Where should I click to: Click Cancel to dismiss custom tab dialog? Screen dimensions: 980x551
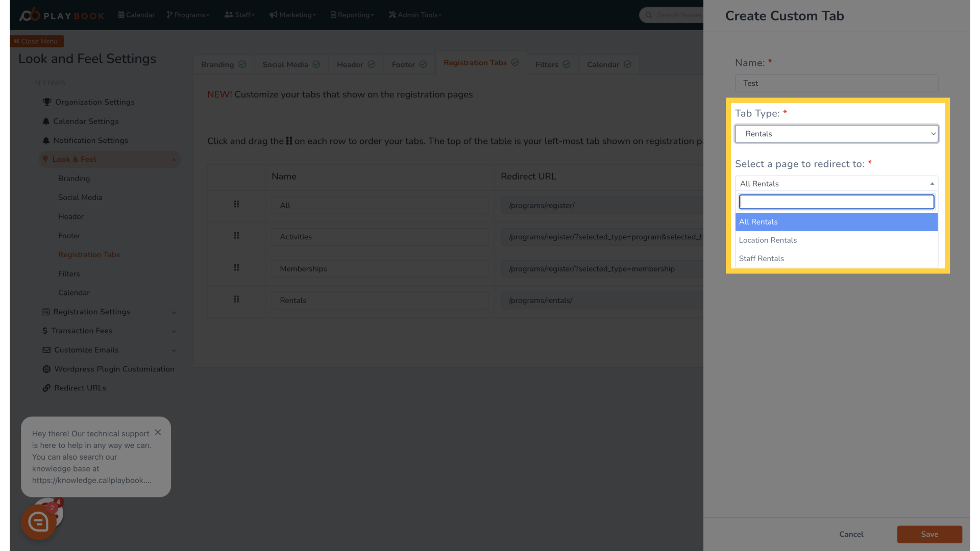(851, 534)
